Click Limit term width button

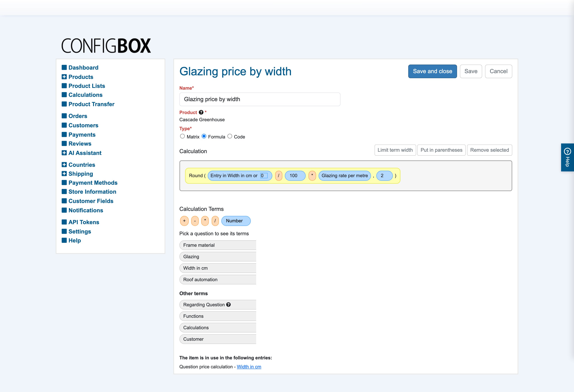[x=395, y=150]
